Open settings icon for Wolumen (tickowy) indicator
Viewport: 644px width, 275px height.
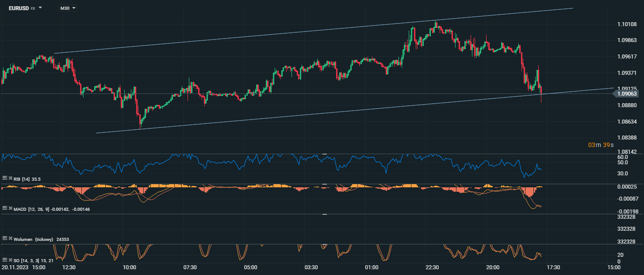coord(5,238)
